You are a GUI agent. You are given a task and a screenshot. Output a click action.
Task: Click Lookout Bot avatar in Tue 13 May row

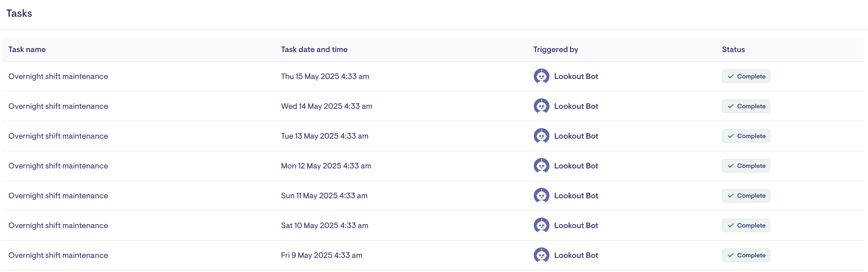click(542, 136)
